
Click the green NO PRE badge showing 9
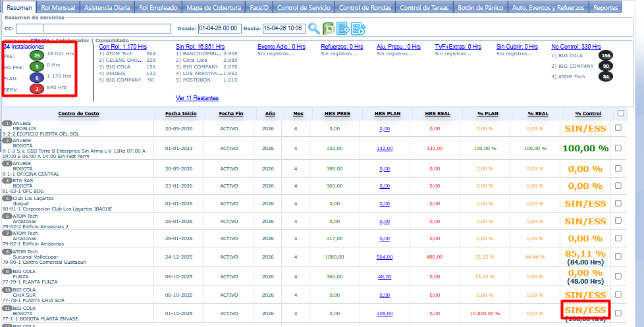[x=38, y=66]
